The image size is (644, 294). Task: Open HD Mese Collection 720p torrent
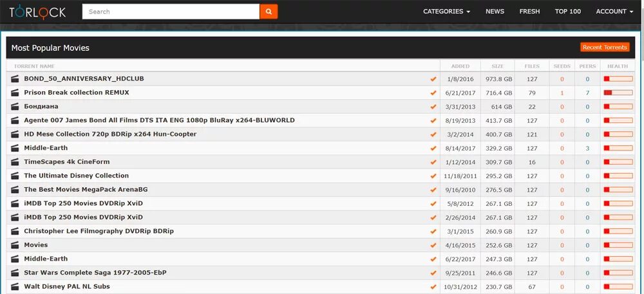110,134
